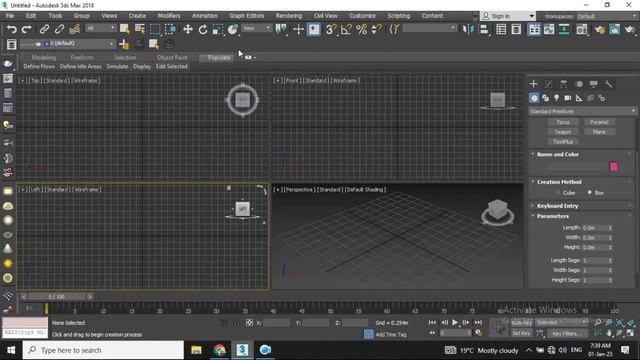
Task: Toggle the 3D Snaps icon
Action: pyautogui.click(x=331, y=29)
